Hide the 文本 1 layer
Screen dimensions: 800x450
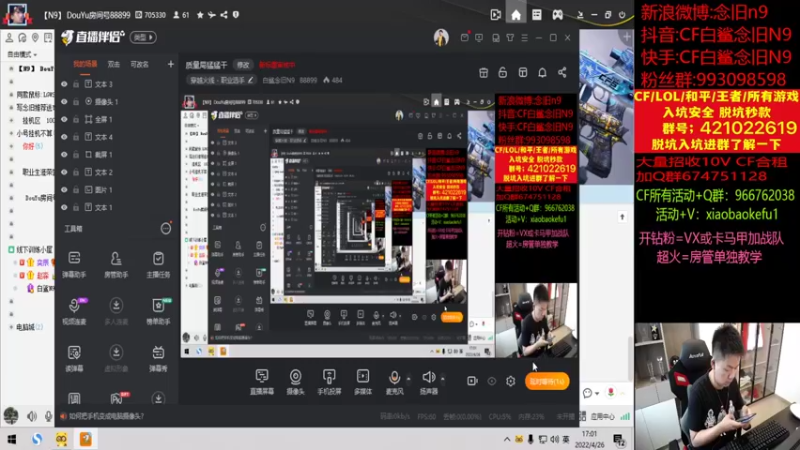click(x=64, y=208)
